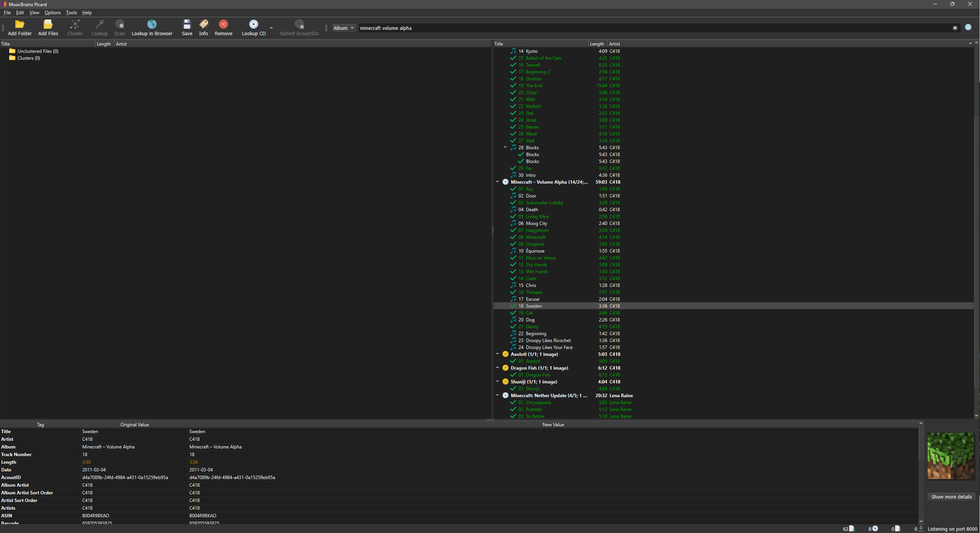Click the cover art thumbnail
This screenshot has height=533, width=980.
click(x=951, y=455)
